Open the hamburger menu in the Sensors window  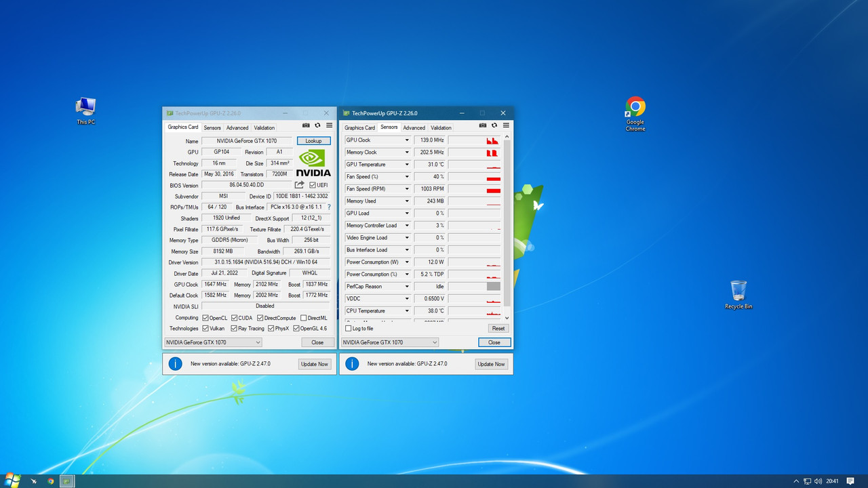506,125
